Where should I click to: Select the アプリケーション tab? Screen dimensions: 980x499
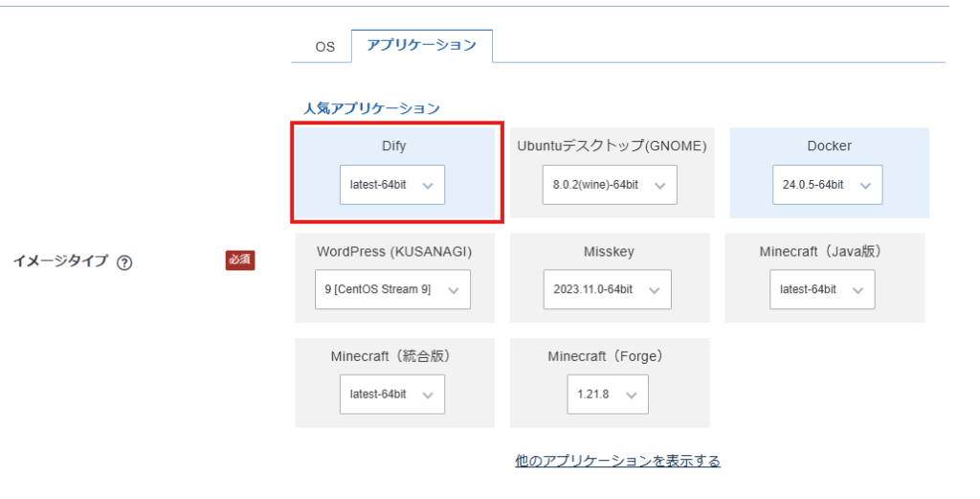[x=421, y=45]
